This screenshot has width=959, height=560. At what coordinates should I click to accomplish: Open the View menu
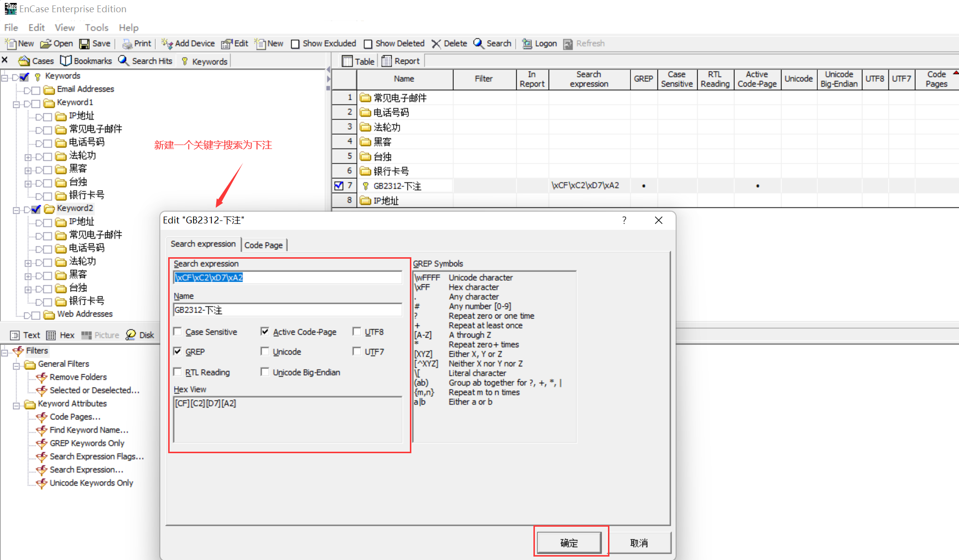tap(65, 27)
